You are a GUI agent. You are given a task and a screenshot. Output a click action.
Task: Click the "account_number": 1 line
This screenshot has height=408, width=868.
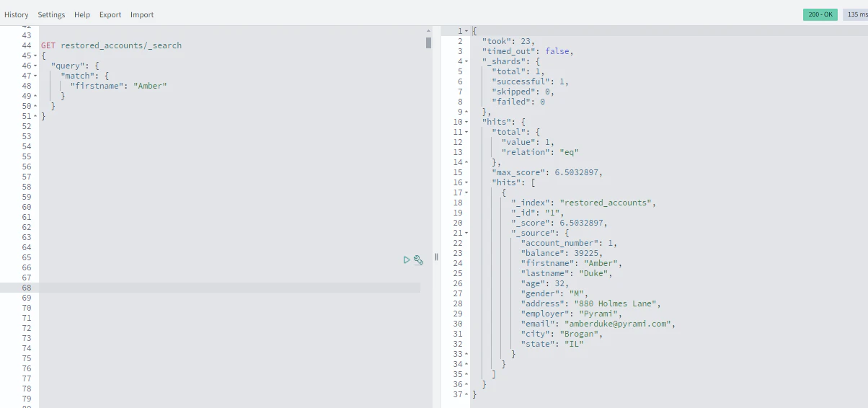pos(569,243)
